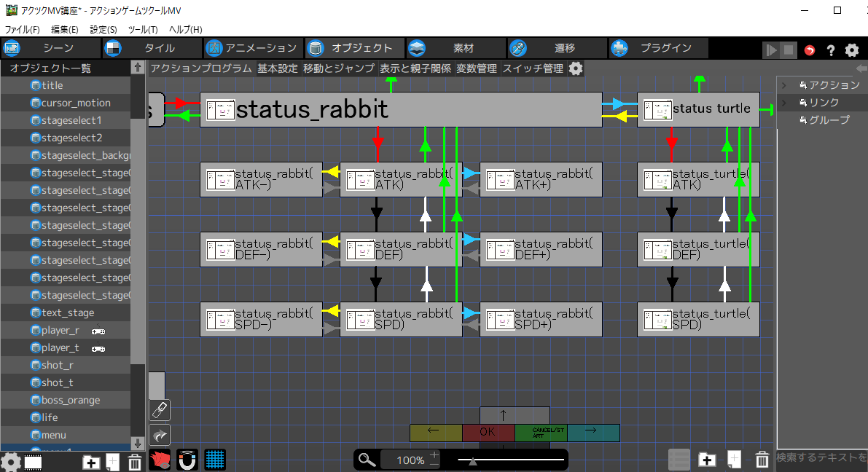Click the link tool chain icon
868x472 pixels.
pos(160,410)
